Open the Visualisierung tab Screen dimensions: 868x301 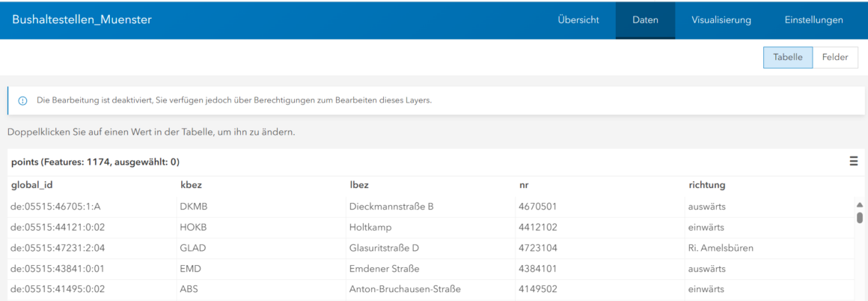click(721, 20)
